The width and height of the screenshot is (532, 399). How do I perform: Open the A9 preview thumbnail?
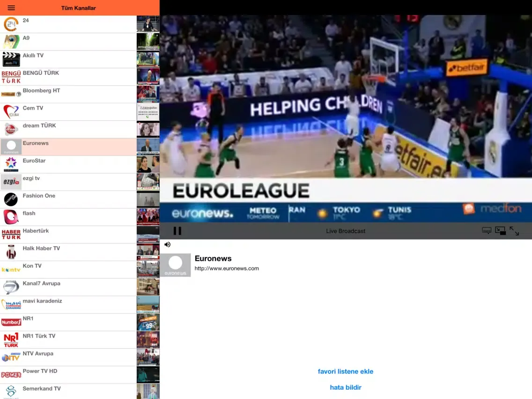tap(148, 42)
